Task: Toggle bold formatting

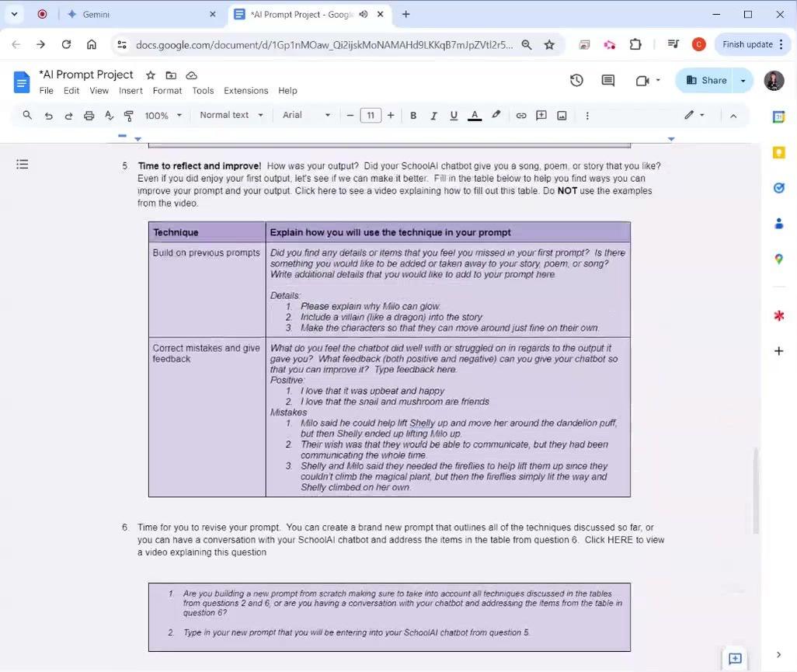Action: click(x=413, y=116)
